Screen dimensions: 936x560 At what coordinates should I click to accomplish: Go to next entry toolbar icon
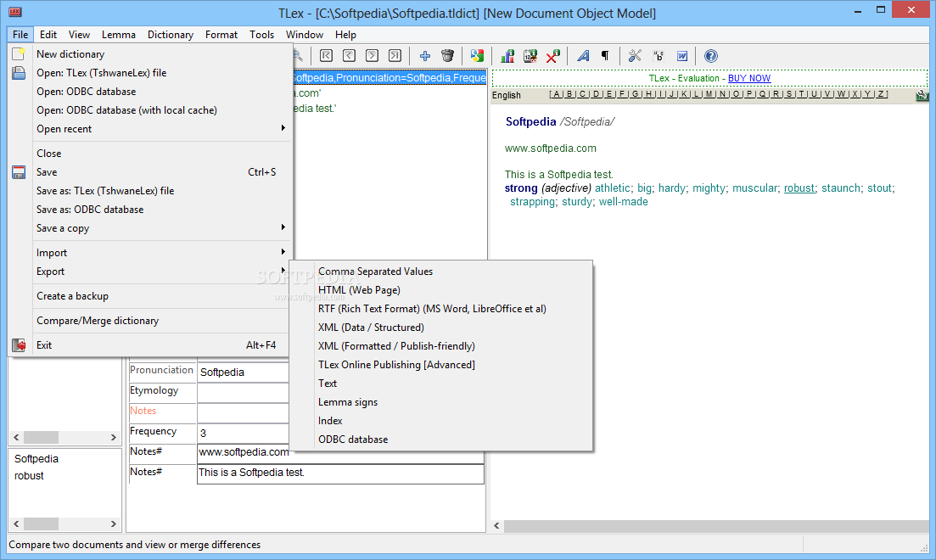(372, 56)
